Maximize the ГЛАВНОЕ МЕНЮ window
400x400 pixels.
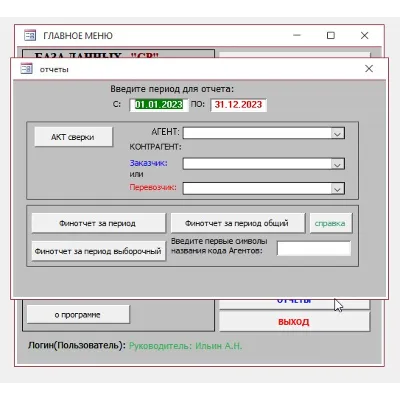331,35
